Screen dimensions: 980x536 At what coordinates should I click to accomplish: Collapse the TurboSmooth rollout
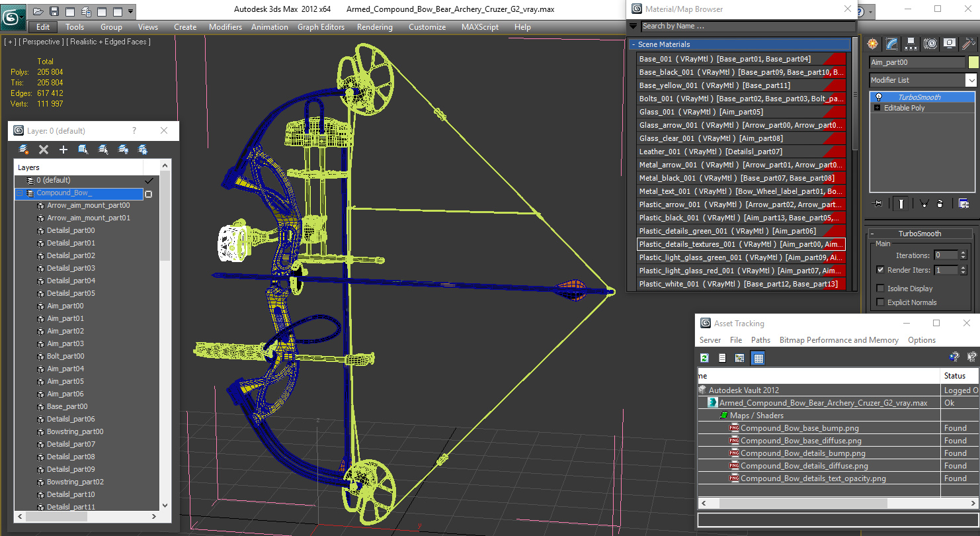[x=872, y=234]
